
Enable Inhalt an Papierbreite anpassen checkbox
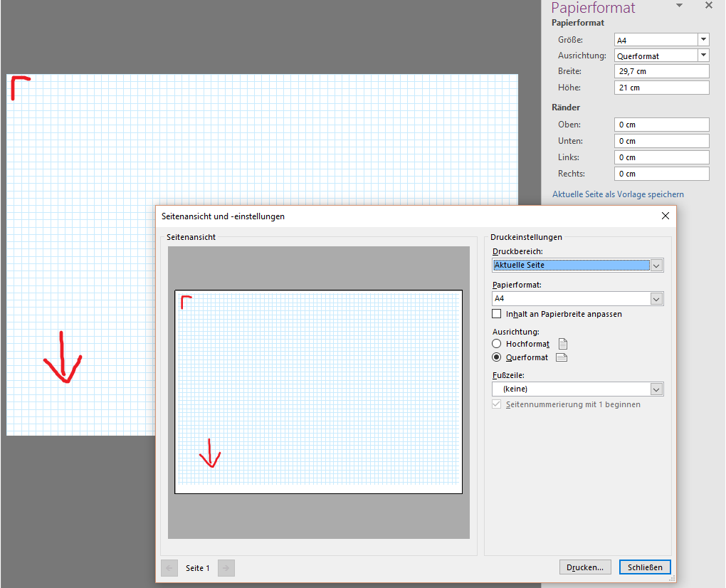point(496,314)
